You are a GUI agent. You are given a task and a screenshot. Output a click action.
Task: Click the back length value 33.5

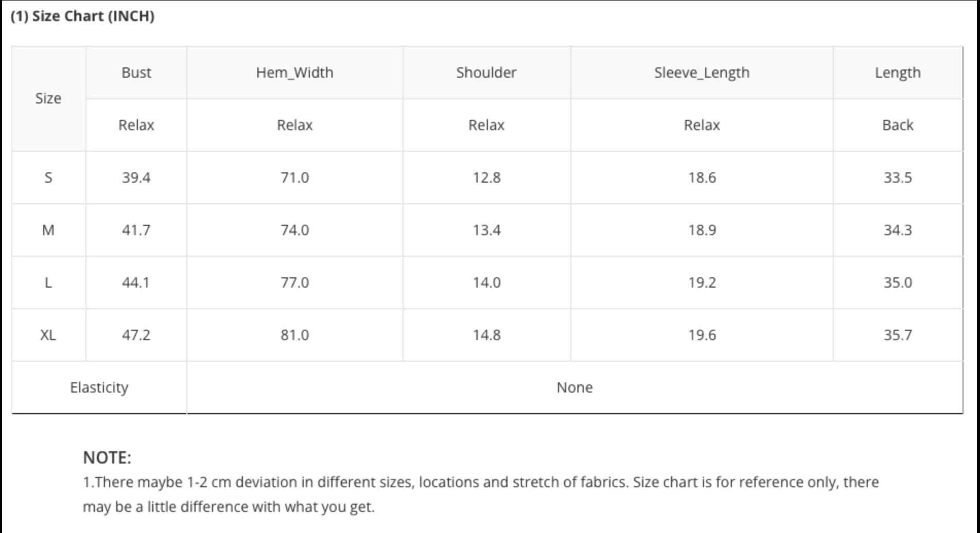click(898, 177)
